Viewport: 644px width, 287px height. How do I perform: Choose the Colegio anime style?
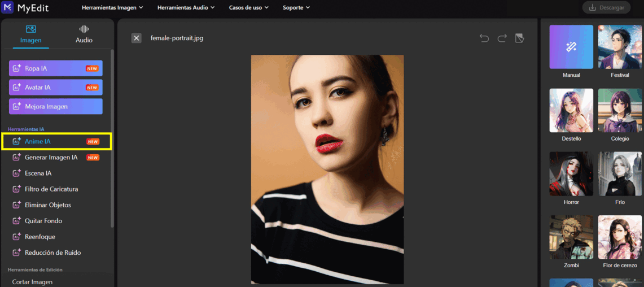point(620,110)
